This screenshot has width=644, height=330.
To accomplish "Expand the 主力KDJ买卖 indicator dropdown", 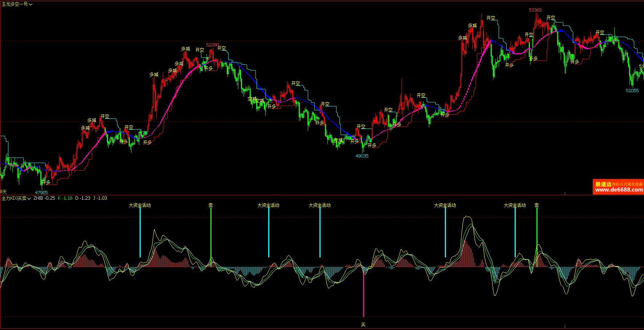I will click(16, 198).
